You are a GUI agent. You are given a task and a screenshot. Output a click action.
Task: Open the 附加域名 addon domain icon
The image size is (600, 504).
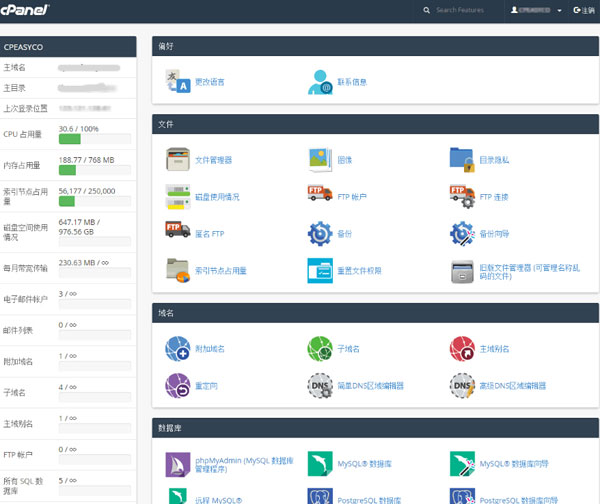pyautogui.click(x=177, y=348)
